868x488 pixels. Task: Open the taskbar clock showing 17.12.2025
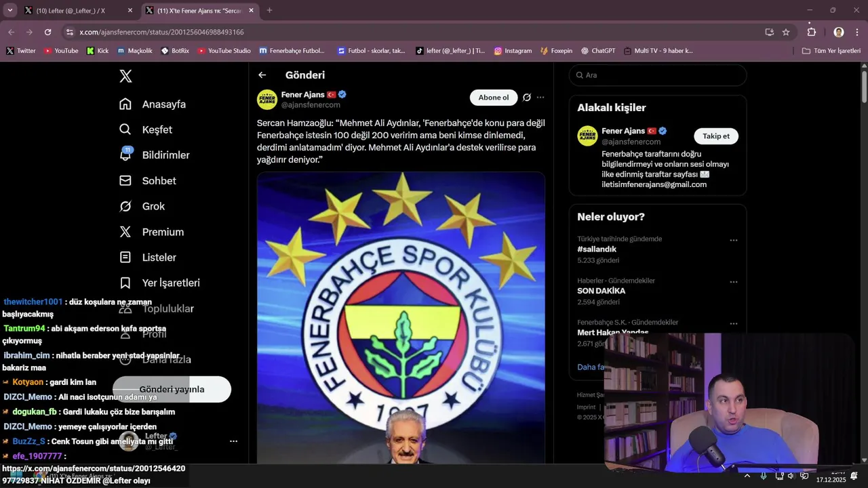click(x=831, y=476)
